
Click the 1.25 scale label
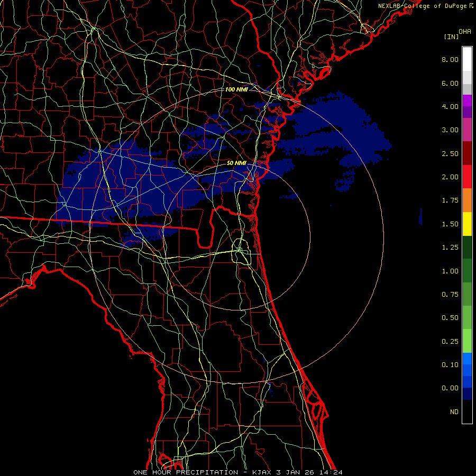450,248
